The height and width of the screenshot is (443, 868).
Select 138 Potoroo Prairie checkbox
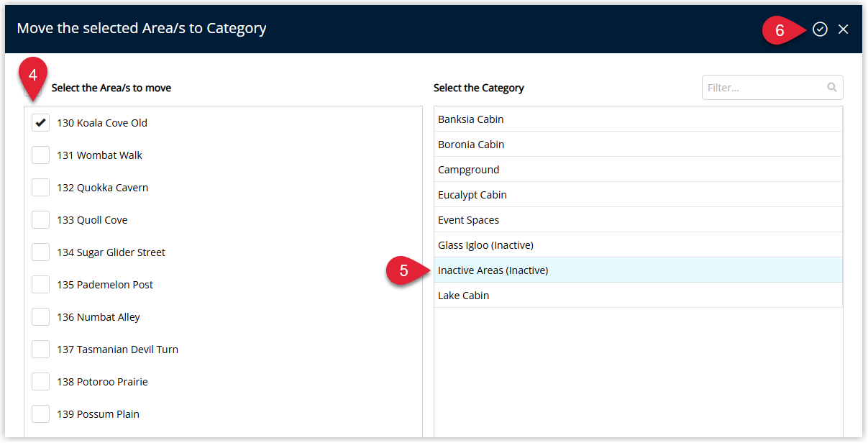coord(41,382)
